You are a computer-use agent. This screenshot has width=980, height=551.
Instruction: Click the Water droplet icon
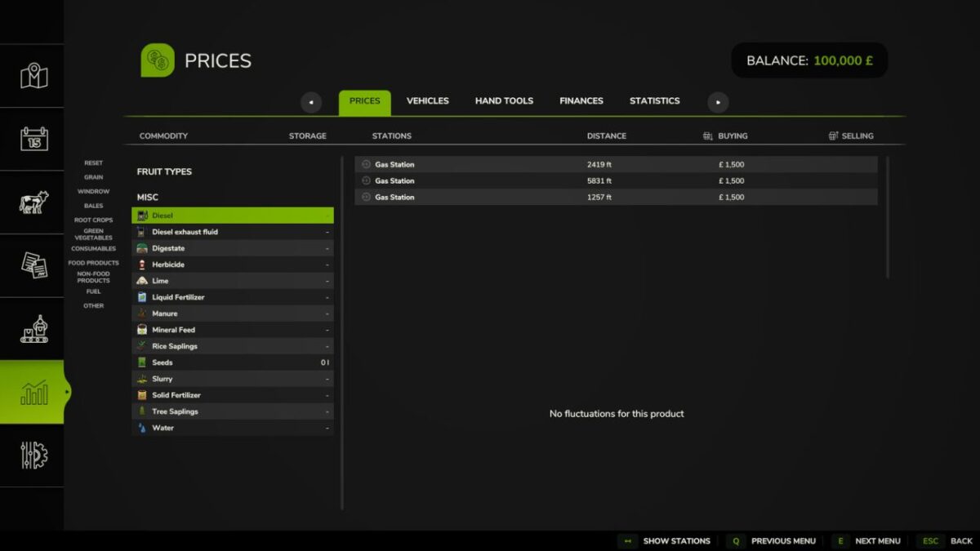(142, 428)
